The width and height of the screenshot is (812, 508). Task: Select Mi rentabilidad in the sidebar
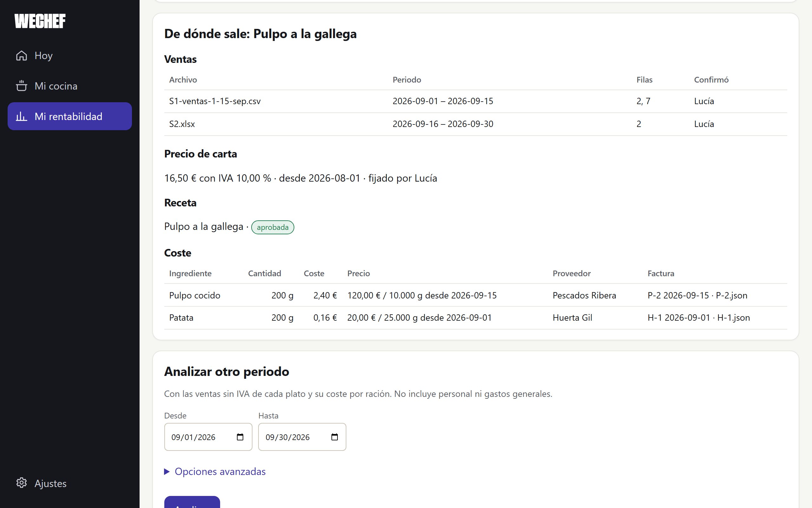(69, 116)
